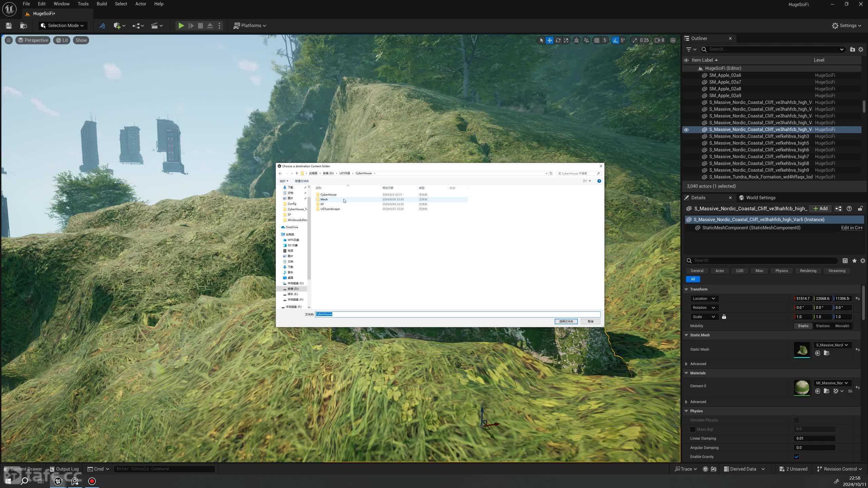Open Details property matrix table icon
Viewport: 868px width, 488px height.
click(845, 261)
